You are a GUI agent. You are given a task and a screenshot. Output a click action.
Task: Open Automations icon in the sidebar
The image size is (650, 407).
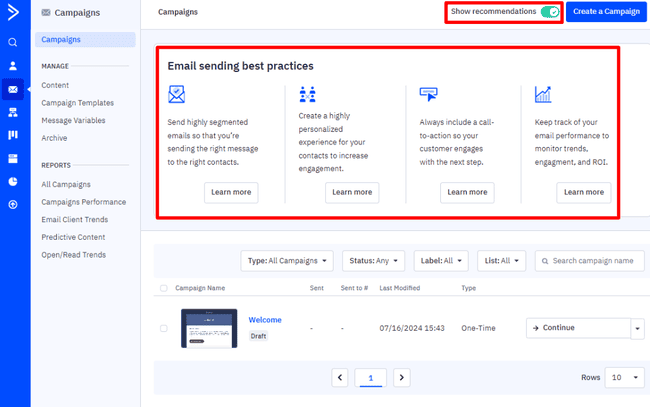[x=13, y=112]
